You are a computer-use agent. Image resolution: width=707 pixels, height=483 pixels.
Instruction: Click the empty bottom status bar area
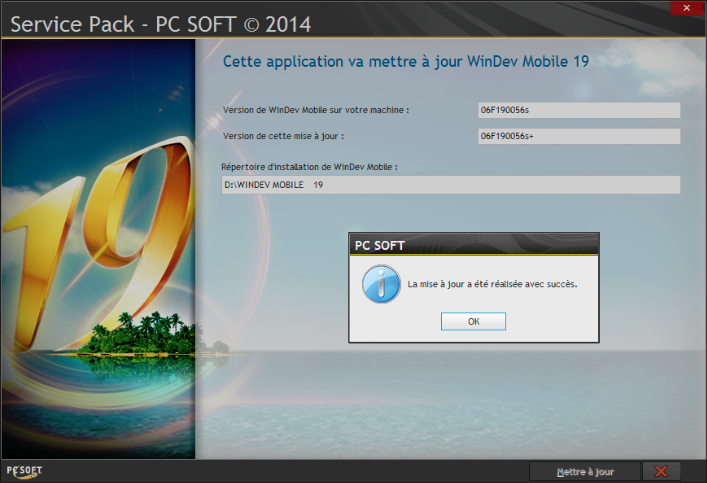[x=300, y=471]
